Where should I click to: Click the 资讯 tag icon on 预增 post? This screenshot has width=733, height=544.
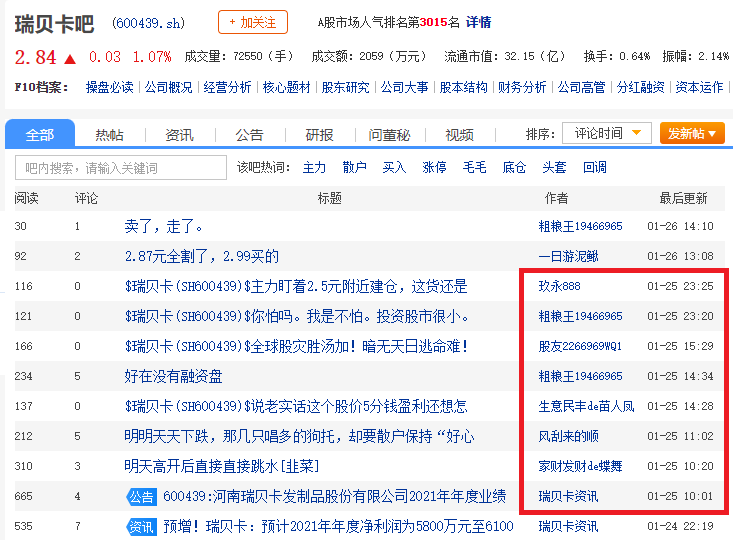(x=141, y=527)
